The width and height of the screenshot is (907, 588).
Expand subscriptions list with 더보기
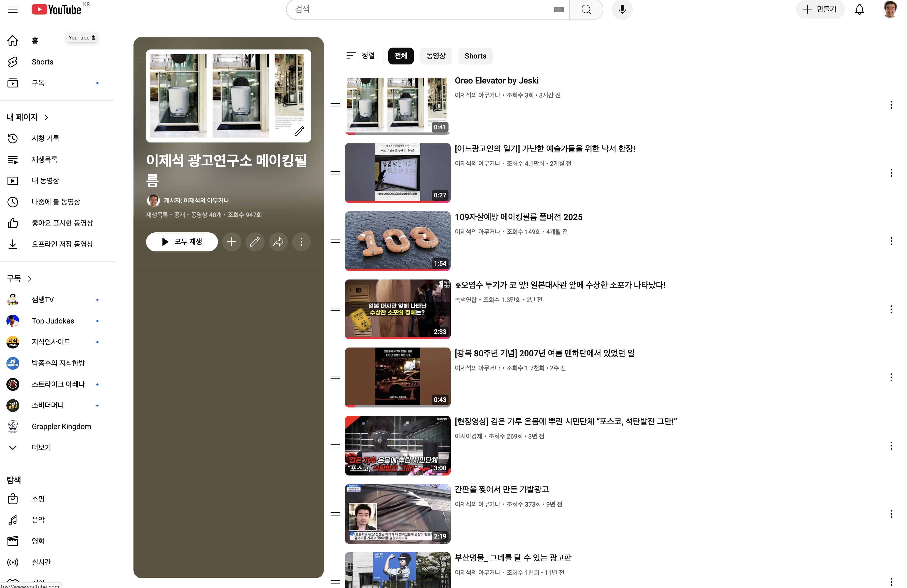tap(57, 447)
